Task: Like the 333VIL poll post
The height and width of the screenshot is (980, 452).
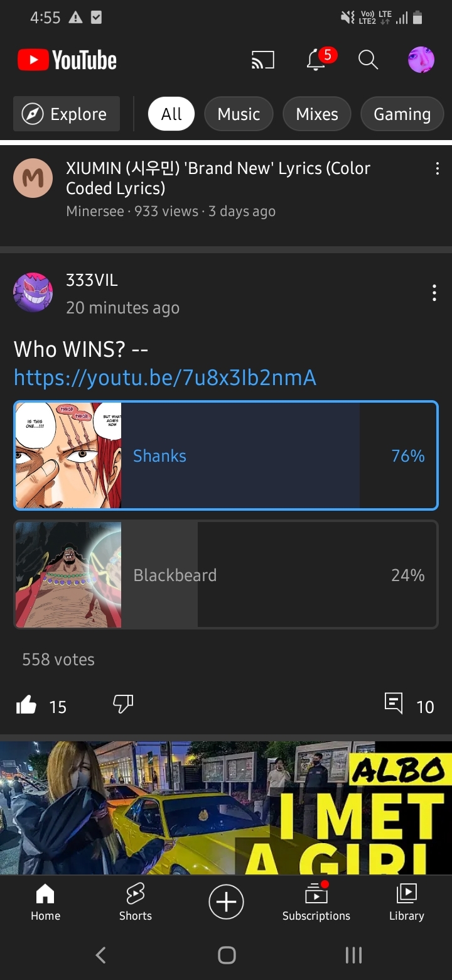Action: tap(26, 705)
